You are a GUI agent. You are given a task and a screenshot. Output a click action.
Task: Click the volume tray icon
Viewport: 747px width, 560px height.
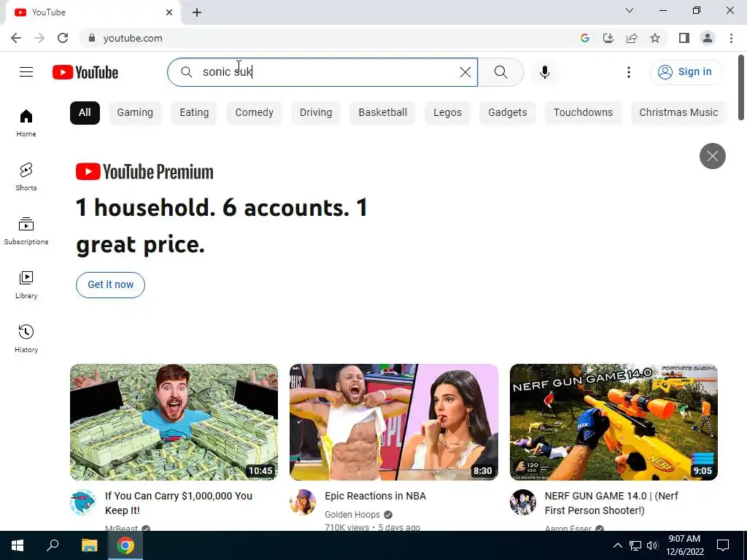click(x=652, y=545)
